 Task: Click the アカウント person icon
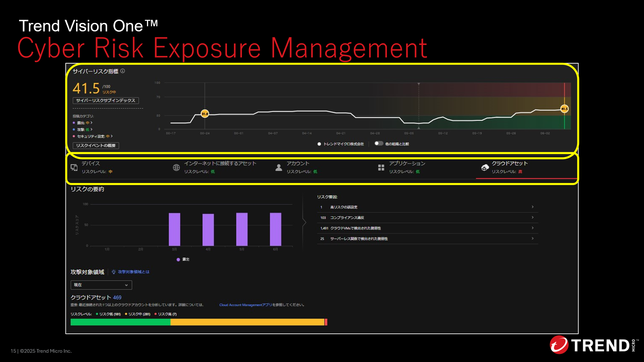coord(279,168)
